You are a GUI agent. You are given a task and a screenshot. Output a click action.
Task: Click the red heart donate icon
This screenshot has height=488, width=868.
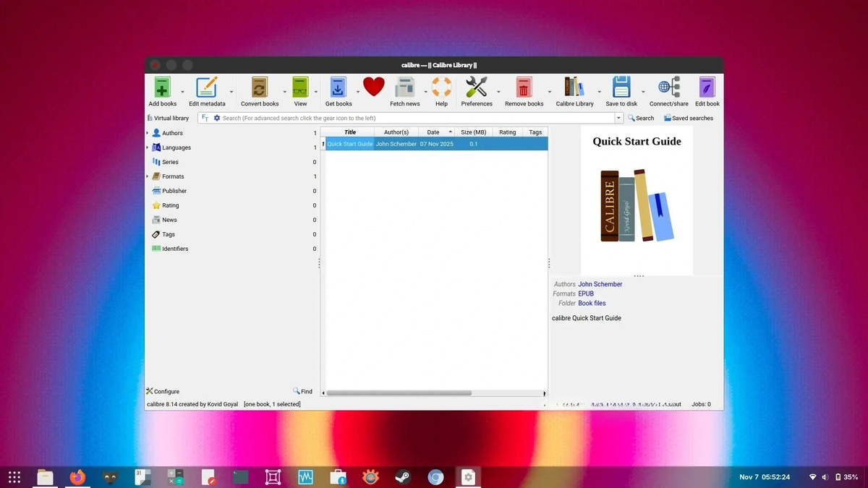coord(374,87)
